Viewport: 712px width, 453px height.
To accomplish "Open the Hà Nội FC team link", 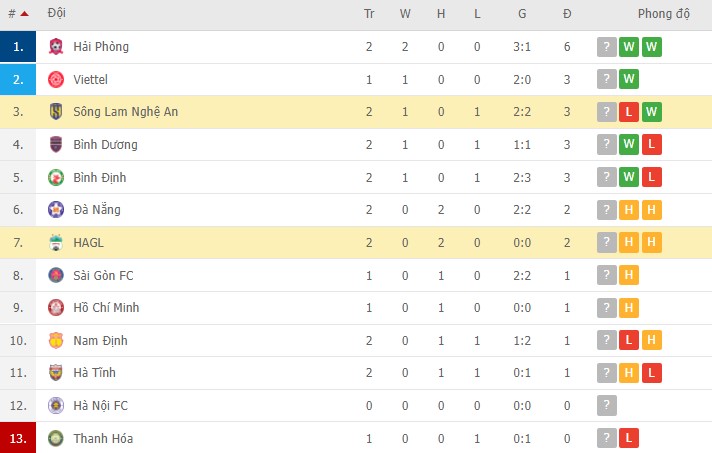I will (102, 405).
